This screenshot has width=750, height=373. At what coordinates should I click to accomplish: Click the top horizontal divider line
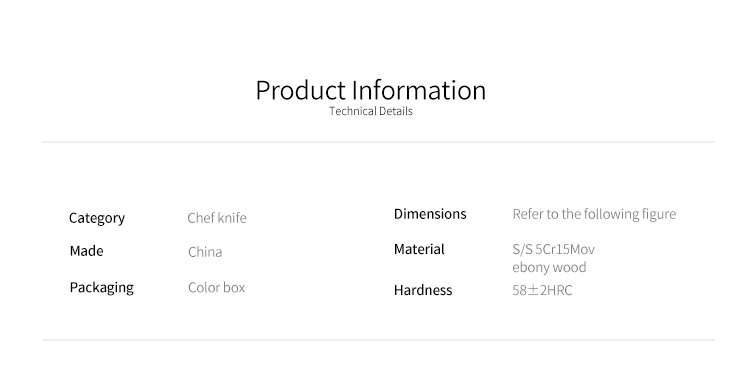coord(378,142)
